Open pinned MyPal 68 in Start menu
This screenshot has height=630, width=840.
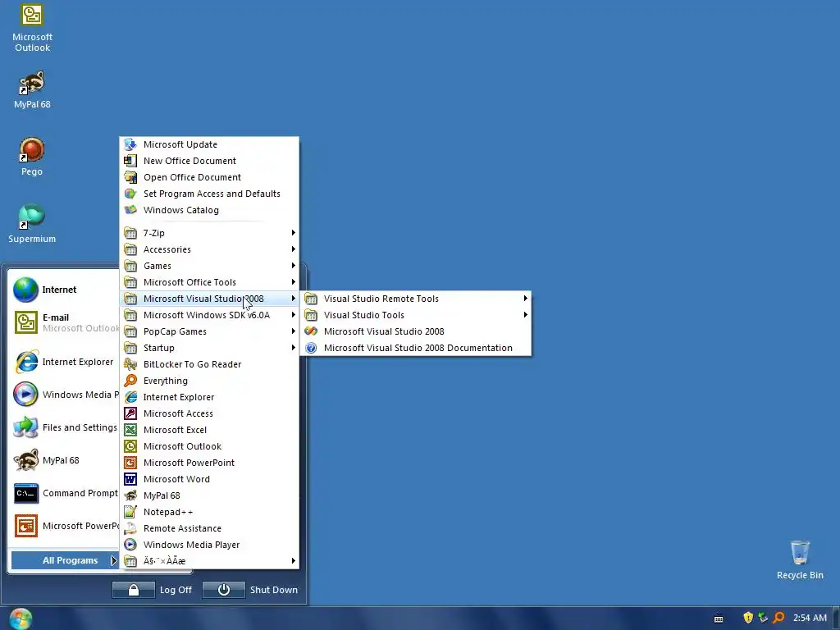(x=65, y=460)
